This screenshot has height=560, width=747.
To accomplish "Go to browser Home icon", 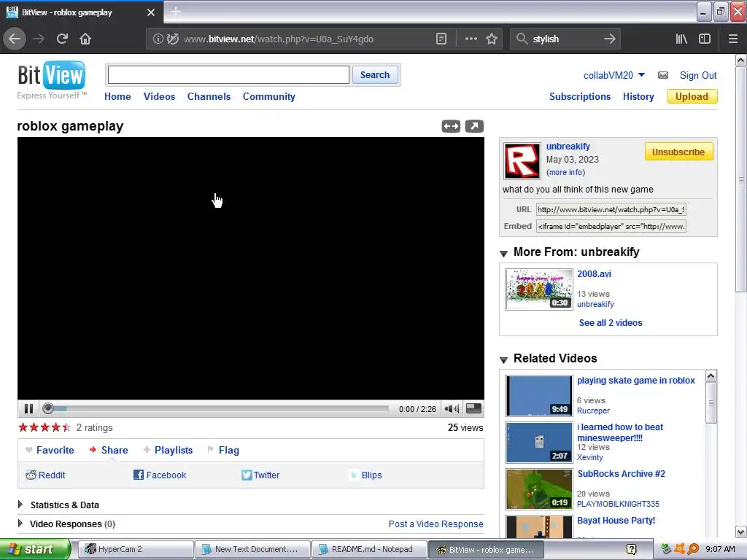I will [85, 39].
